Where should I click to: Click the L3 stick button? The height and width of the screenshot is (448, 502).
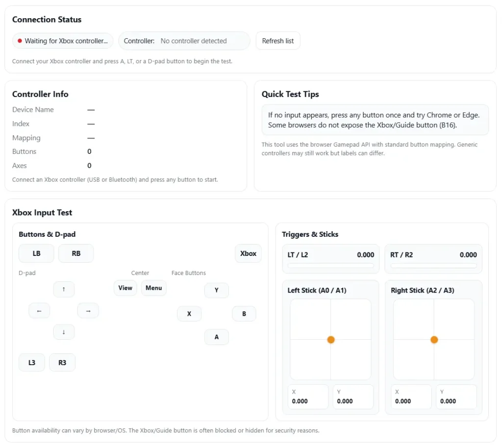pos(32,363)
